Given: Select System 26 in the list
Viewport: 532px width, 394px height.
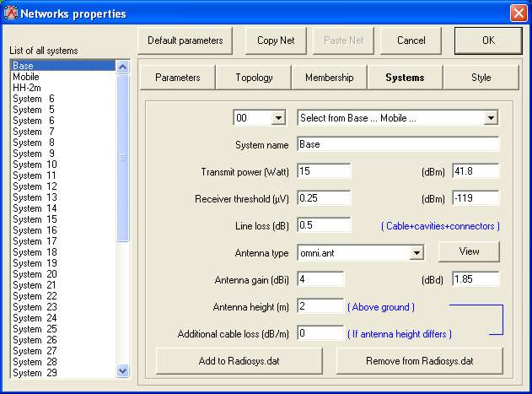Looking at the screenshot, I should (x=63, y=340).
